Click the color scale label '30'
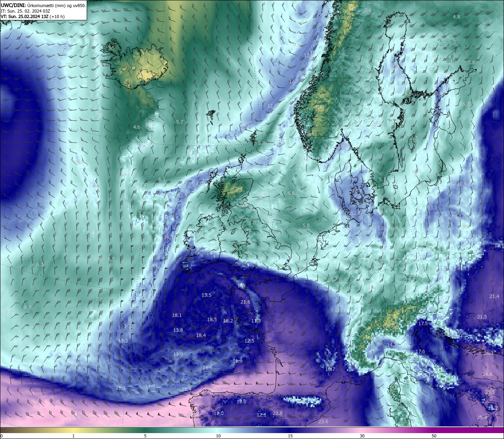Viewport: 504px width, 439px height. coord(362,436)
